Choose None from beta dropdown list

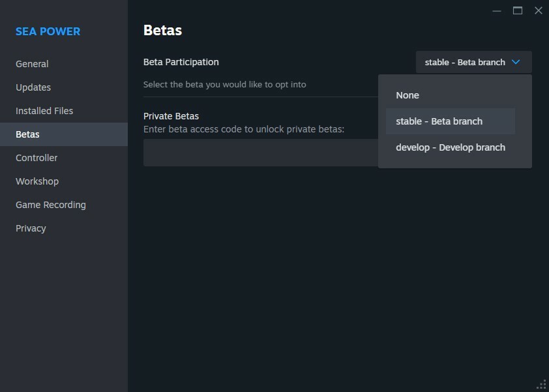[x=408, y=95]
